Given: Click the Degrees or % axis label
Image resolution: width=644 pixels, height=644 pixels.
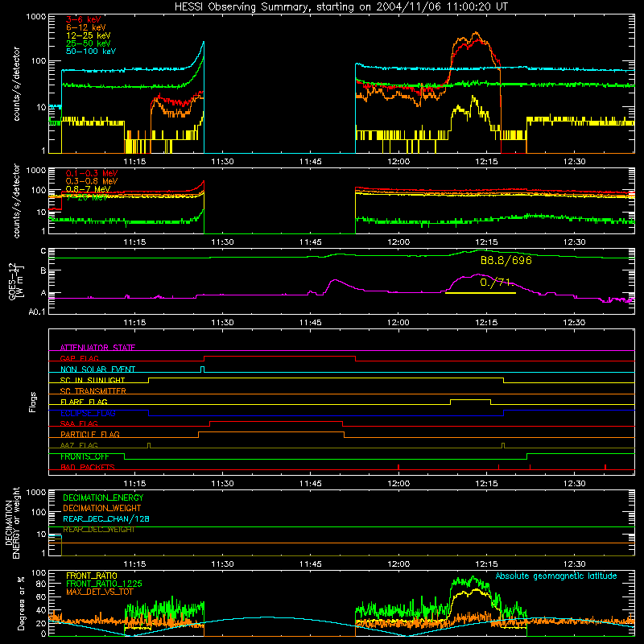Looking at the screenshot, I should [x=22, y=604].
